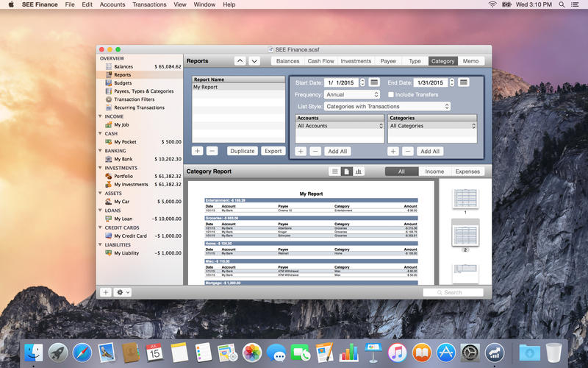588x368 pixels.
Task: Enable the Include Transfers checkbox
Action: pos(391,95)
